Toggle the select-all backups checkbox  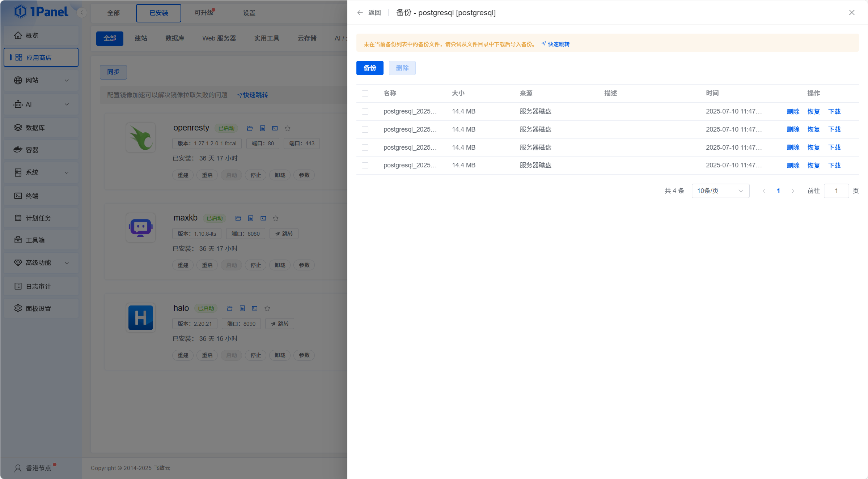point(365,94)
